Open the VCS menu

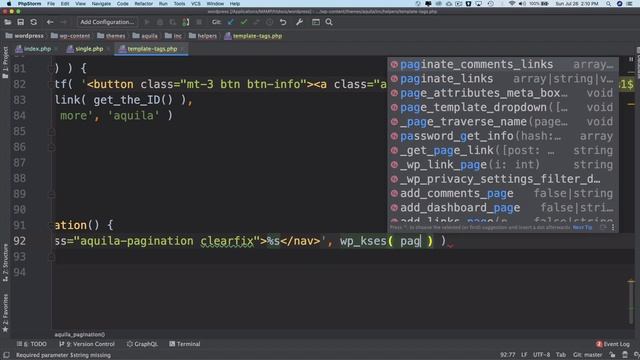[x=196, y=4]
